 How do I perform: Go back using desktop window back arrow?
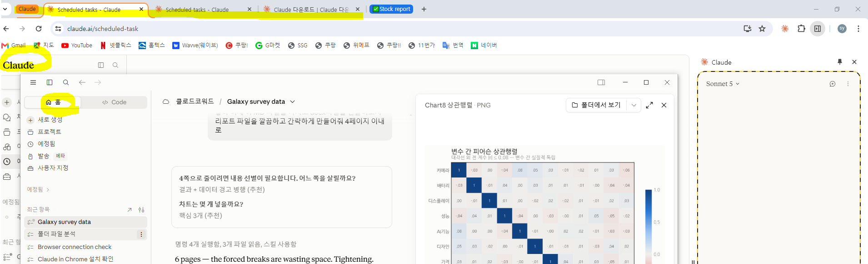(82, 82)
